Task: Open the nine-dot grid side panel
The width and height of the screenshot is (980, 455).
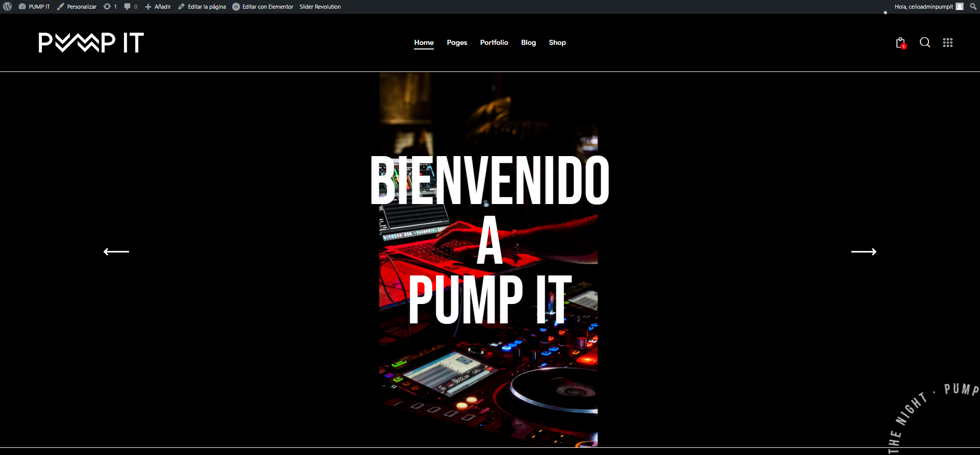Action: pos(948,43)
